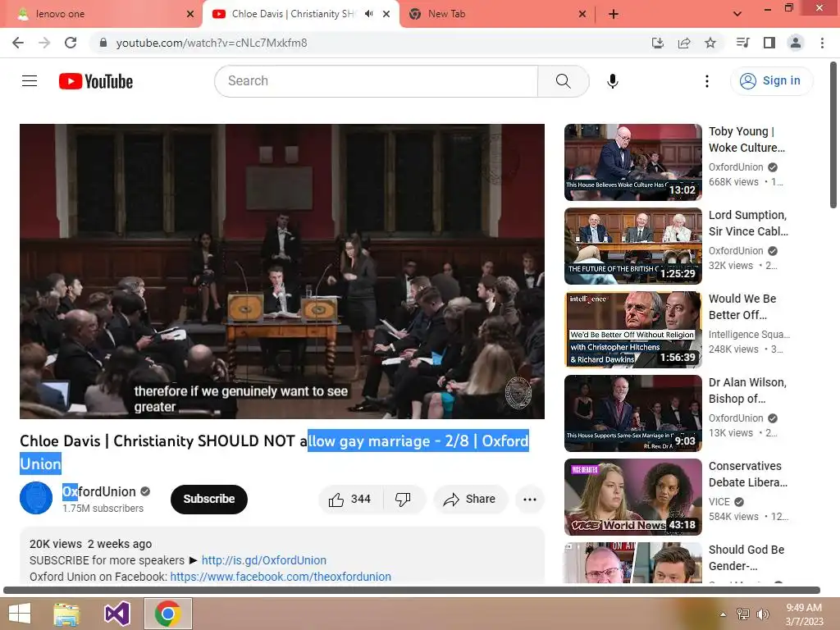View site info lock icon
The height and width of the screenshot is (630, 840).
click(103, 43)
